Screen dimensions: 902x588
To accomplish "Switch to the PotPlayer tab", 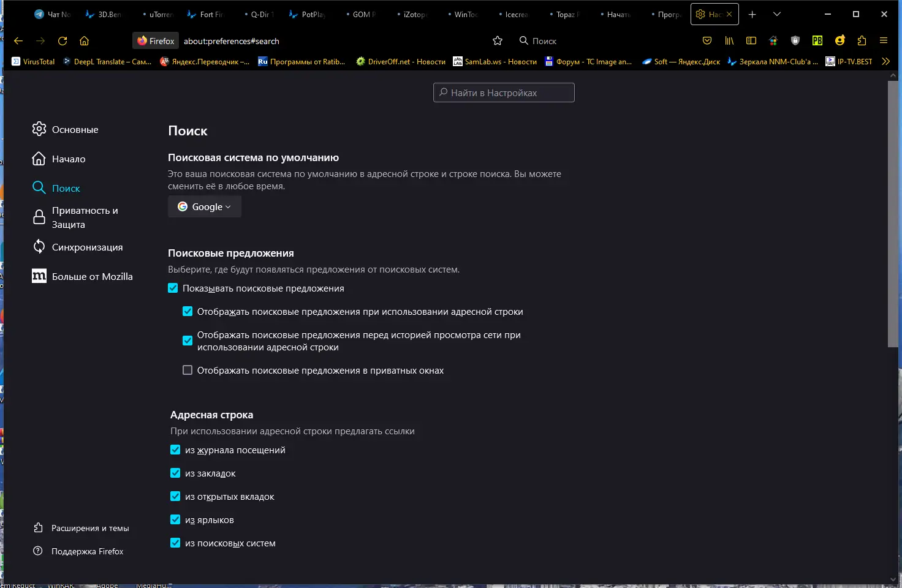I will coord(308,14).
